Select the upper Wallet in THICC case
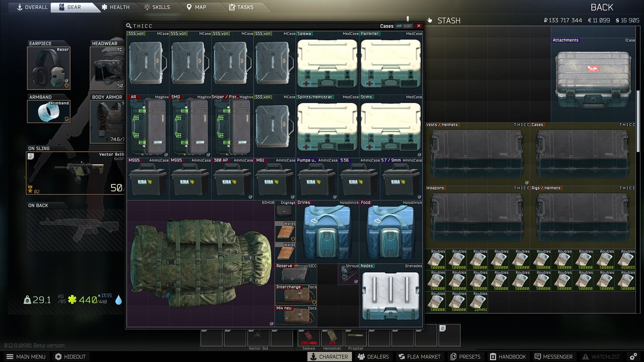This screenshot has height=362, width=644. pos(285,232)
